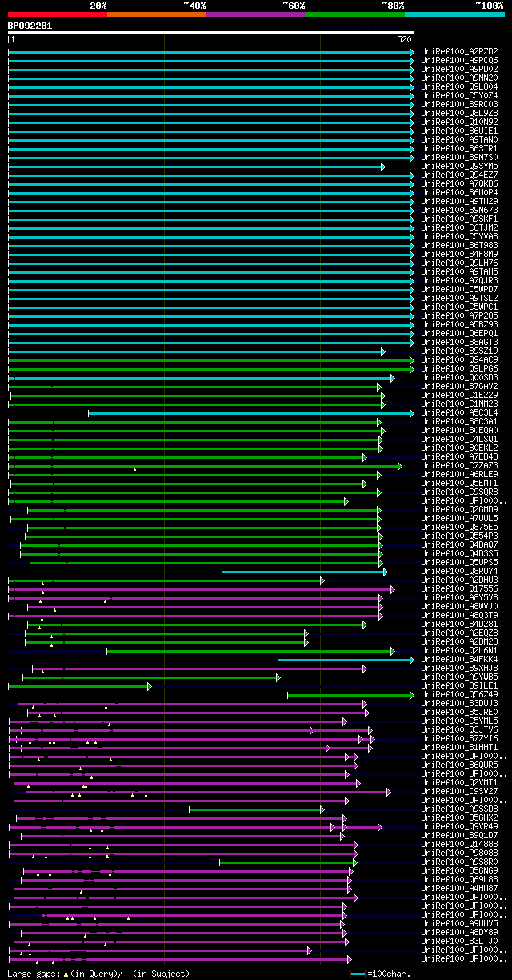Select the UniRef100_A9NN20 label
Image resolution: width=512 pixels, height=980 pixels.
[459, 78]
